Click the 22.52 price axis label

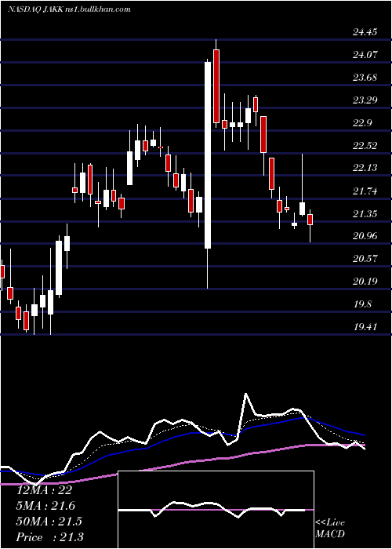pos(365,146)
